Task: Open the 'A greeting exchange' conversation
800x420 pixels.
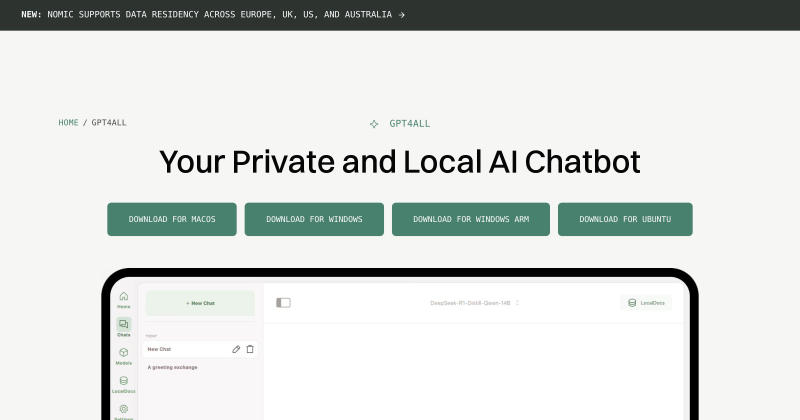Action: pos(172,367)
